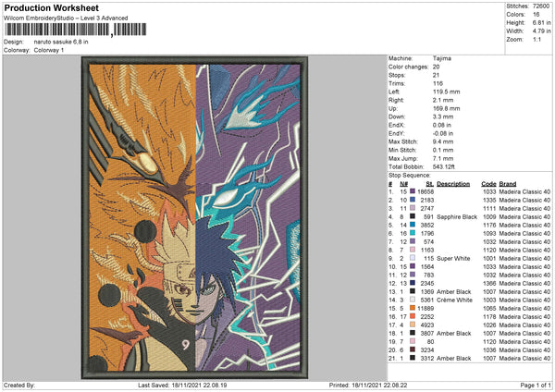Select the Colors value 16

(x=536, y=15)
